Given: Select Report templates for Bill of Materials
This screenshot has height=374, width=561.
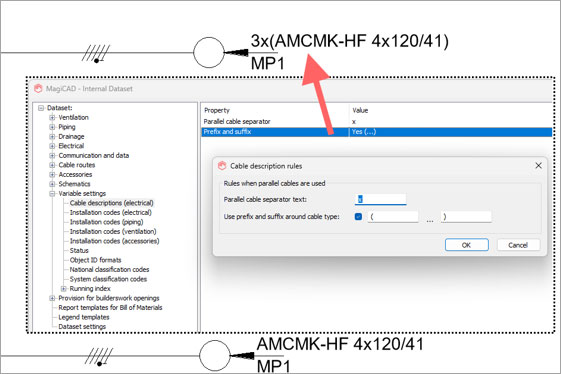Looking at the screenshot, I should coord(110,307).
